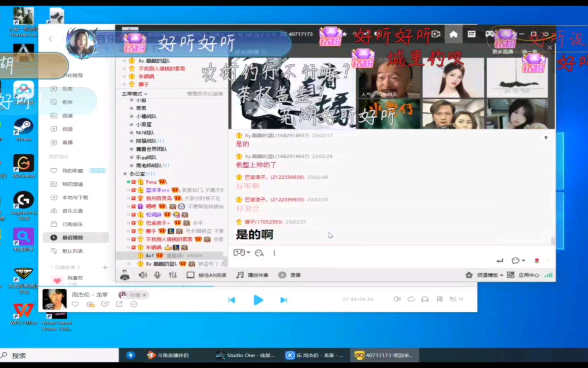Open the album cover thumbnail of 龙拳
Screen dimensions: 588x368
pyautogui.click(x=54, y=299)
